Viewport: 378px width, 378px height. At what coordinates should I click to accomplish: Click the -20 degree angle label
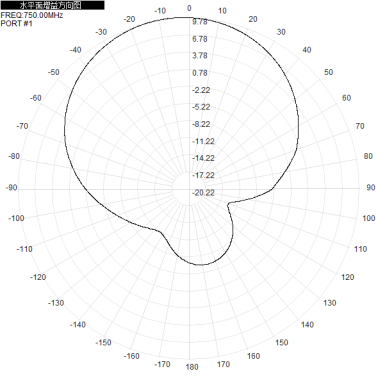point(129,19)
